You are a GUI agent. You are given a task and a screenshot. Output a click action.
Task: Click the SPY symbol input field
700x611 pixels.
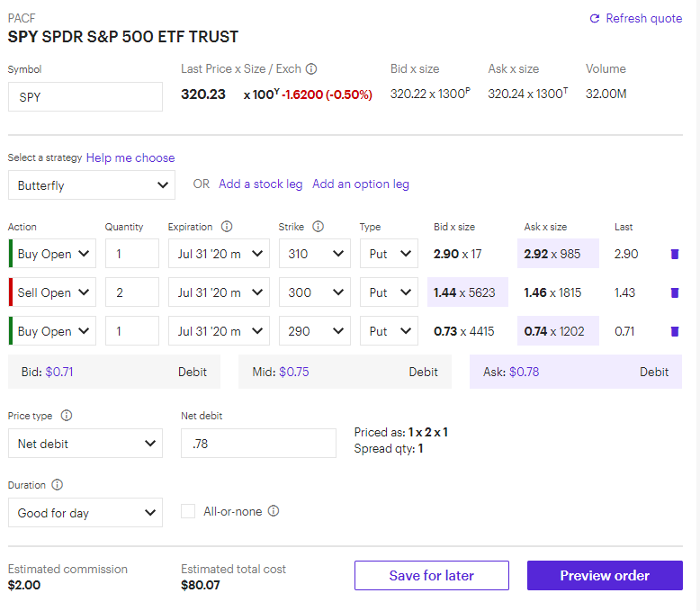(x=85, y=97)
